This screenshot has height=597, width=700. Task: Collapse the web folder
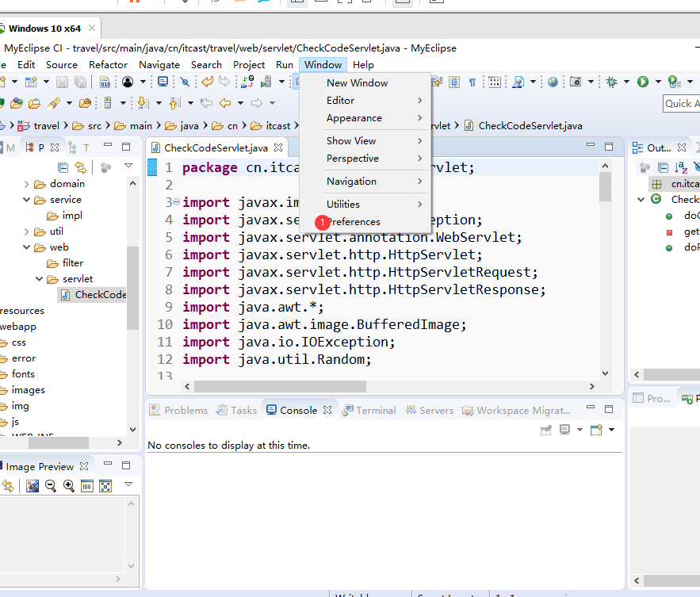tap(26, 247)
